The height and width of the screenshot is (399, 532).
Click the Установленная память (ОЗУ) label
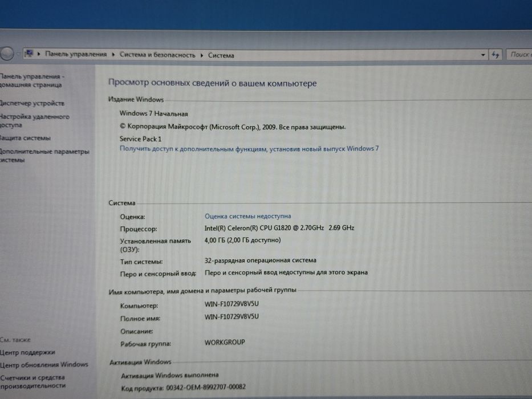[x=156, y=245]
